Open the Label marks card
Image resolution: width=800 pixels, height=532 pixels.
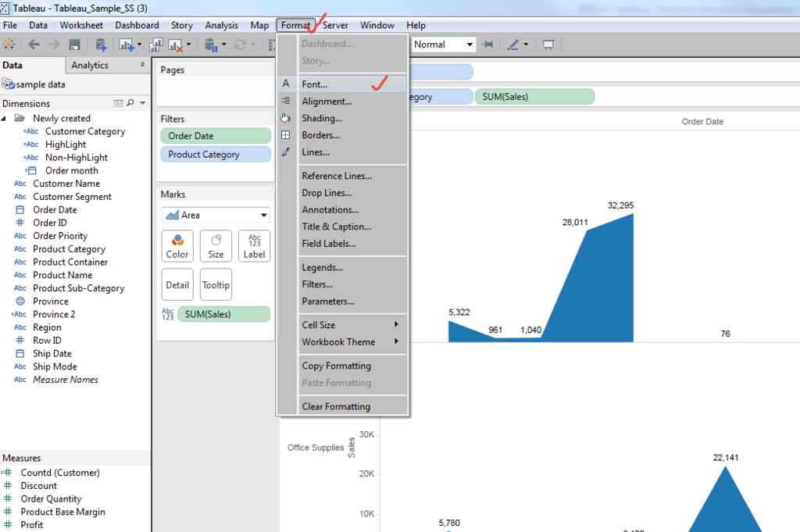tap(254, 246)
